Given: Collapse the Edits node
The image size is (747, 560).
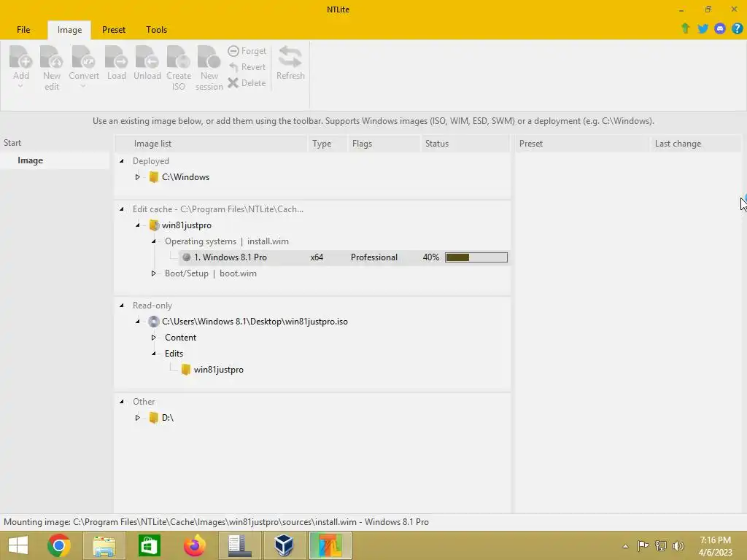Looking at the screenshot, I should coord(154,354).
